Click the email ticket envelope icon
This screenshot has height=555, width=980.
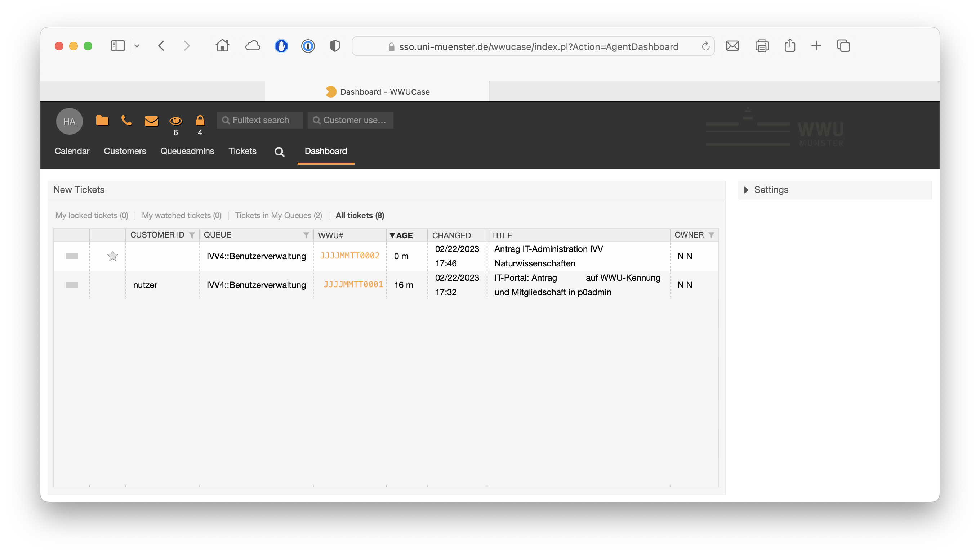click(151, 121)
